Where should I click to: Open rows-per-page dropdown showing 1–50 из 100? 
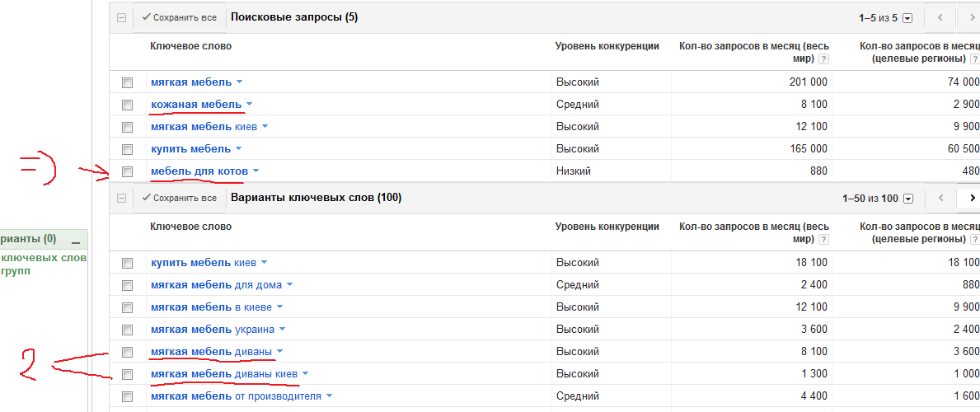click(x=908, y=199)
